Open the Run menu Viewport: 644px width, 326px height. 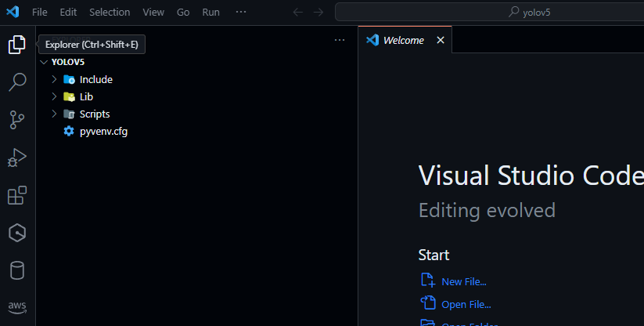tap(210, 13)
